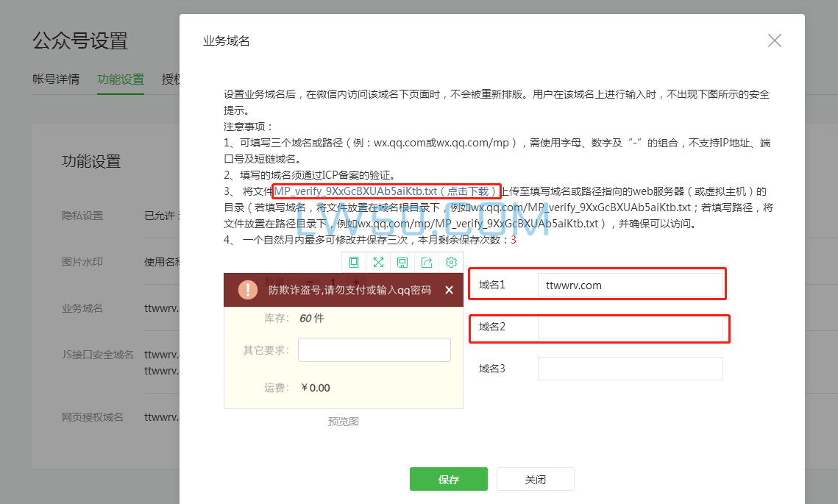838x504 pixels.
Task: Click inside the 域名1 input field
Action: click(x=632, y=283)
